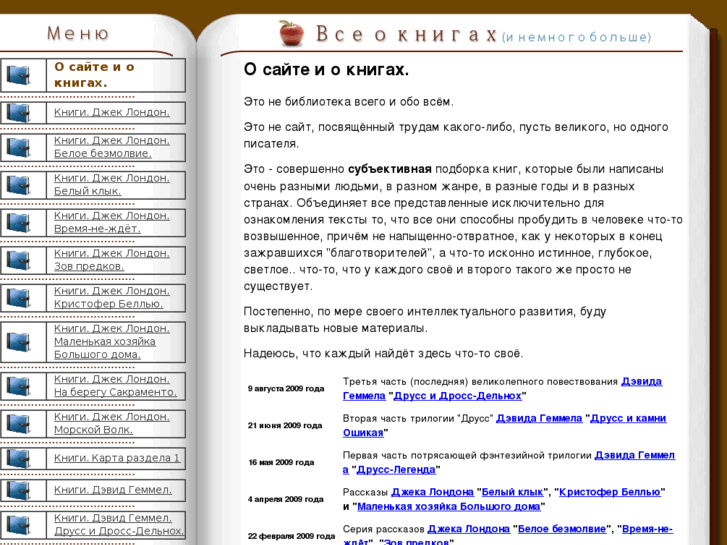
Task: Open menu item 'Книги. Джек Лондон.'
Action: 112,112
